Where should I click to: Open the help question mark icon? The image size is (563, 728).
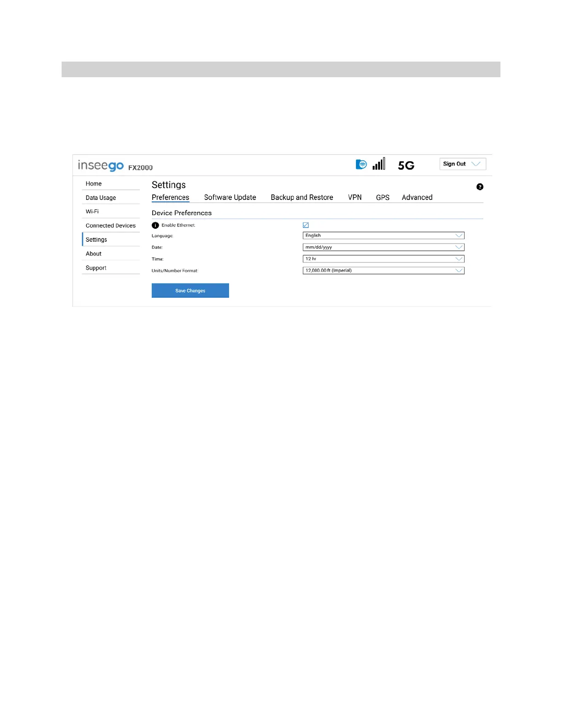coord(480,187)
